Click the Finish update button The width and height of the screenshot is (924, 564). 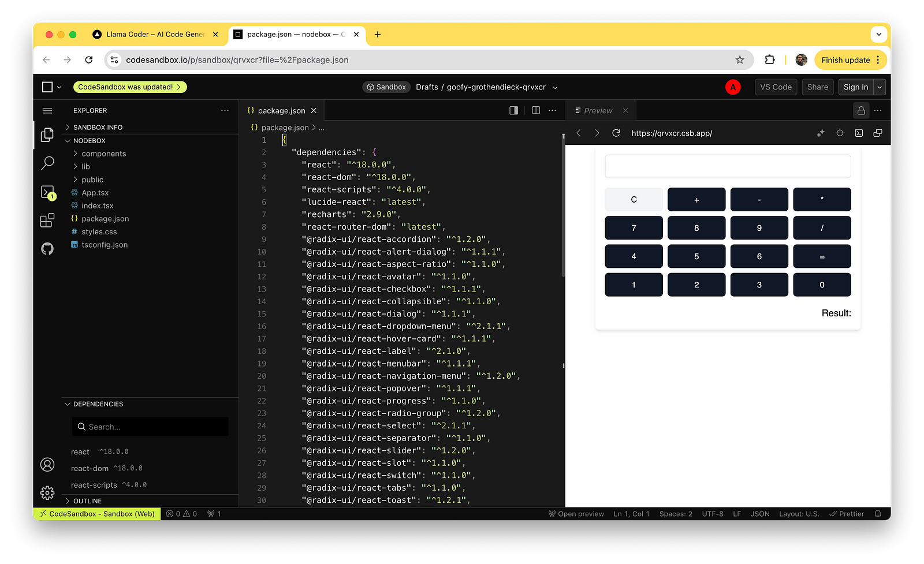[846, 59]
